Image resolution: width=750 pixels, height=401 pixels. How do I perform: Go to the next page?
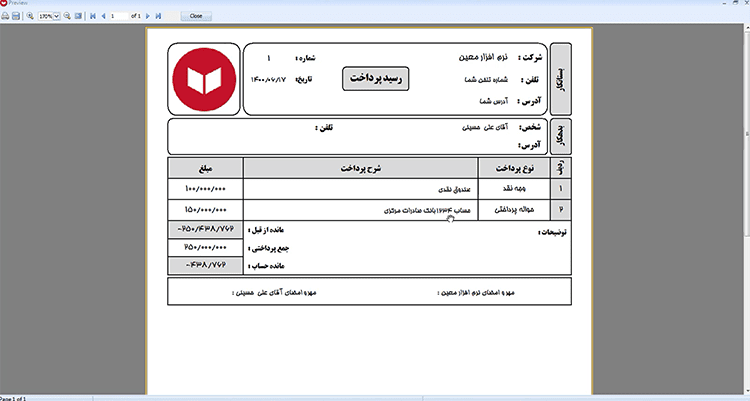tap(148, 16)
